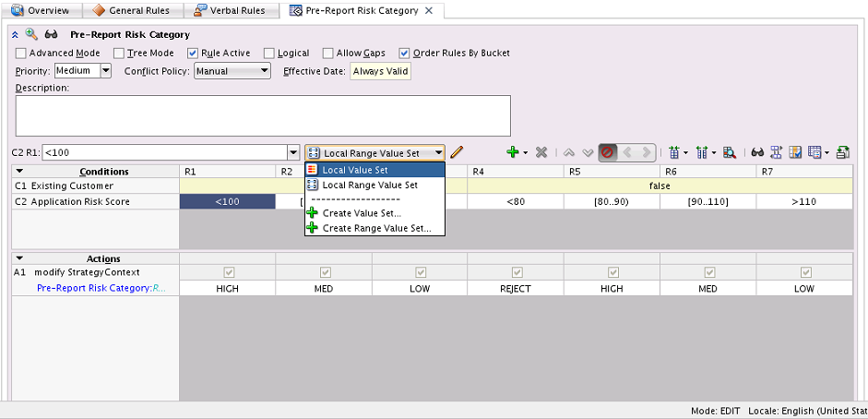Screen dimensions: 868x419
Task: Click the red no-entry toolbar icon
Action: (607, 152)
